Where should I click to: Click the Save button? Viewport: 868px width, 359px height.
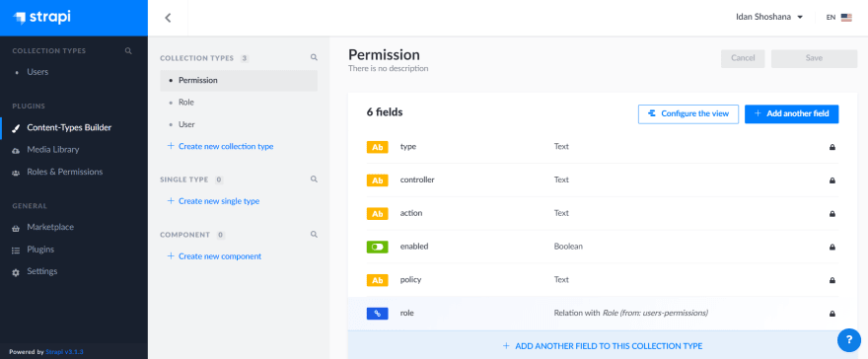(x=815, y=58)
